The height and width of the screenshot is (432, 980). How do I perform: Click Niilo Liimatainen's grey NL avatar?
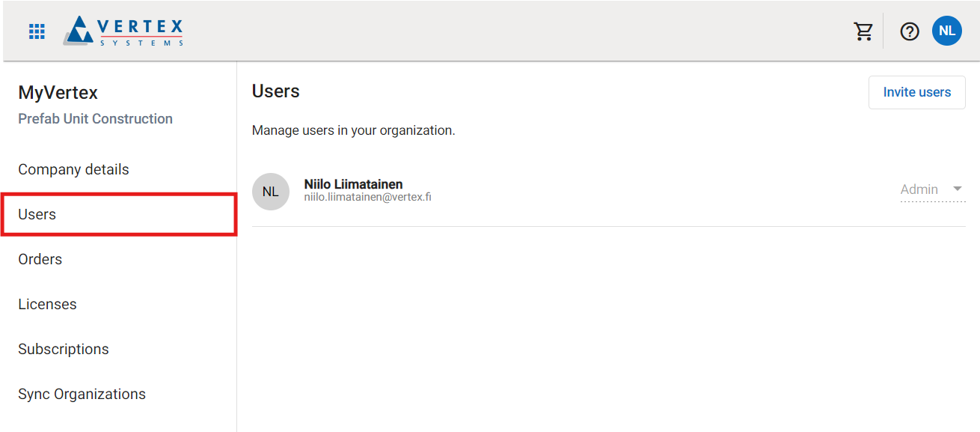point(271,192)
